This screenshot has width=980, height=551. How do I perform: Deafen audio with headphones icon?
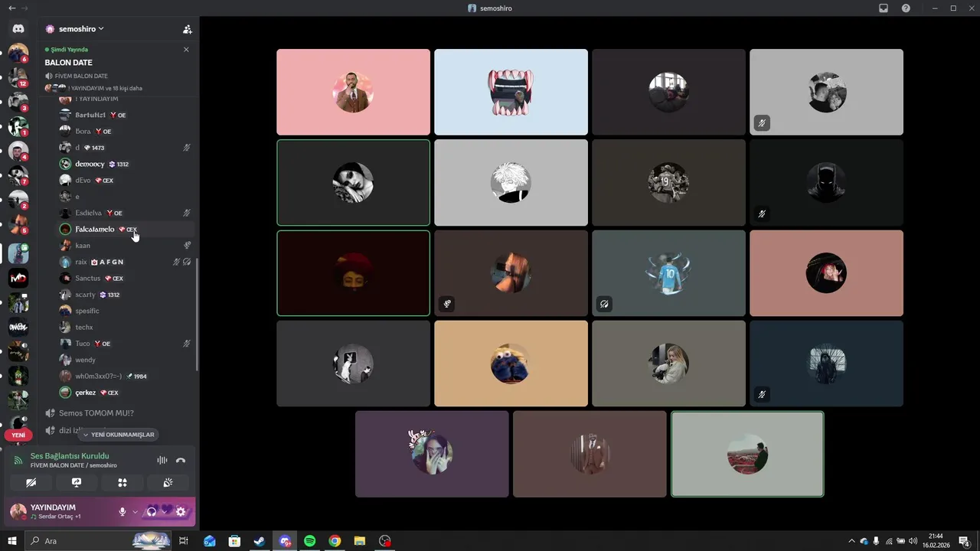152,511
